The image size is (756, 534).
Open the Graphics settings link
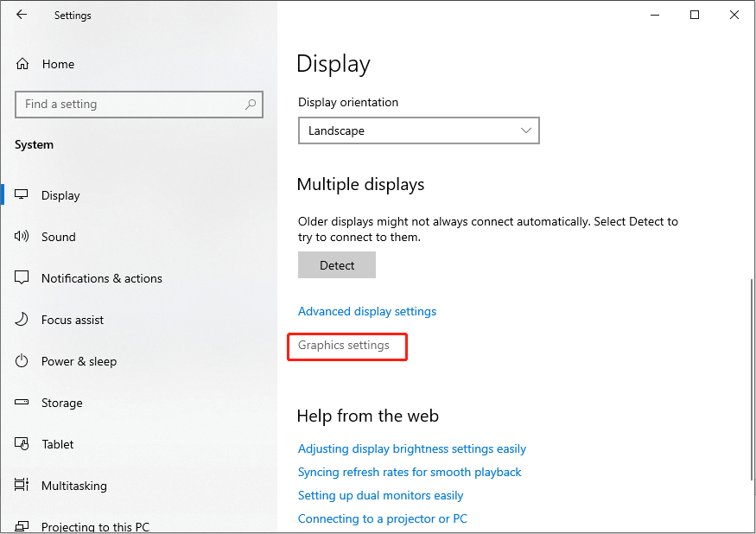[x=343, y=346]
